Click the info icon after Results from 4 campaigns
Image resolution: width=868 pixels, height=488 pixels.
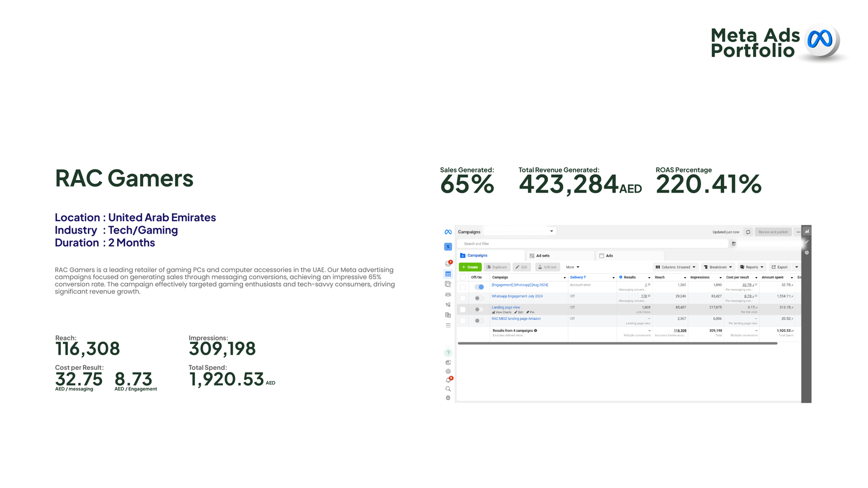coord(535,331)
